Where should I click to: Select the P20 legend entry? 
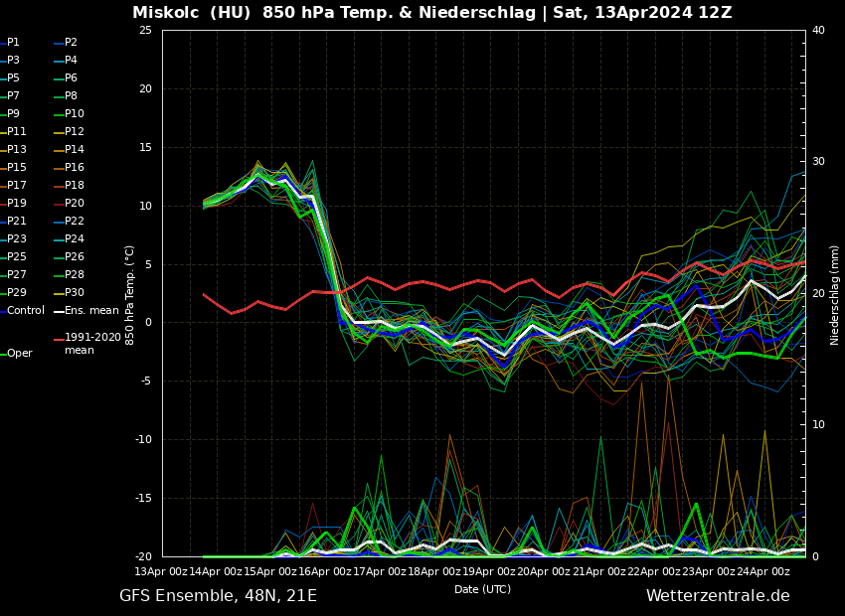coord(74,204)
